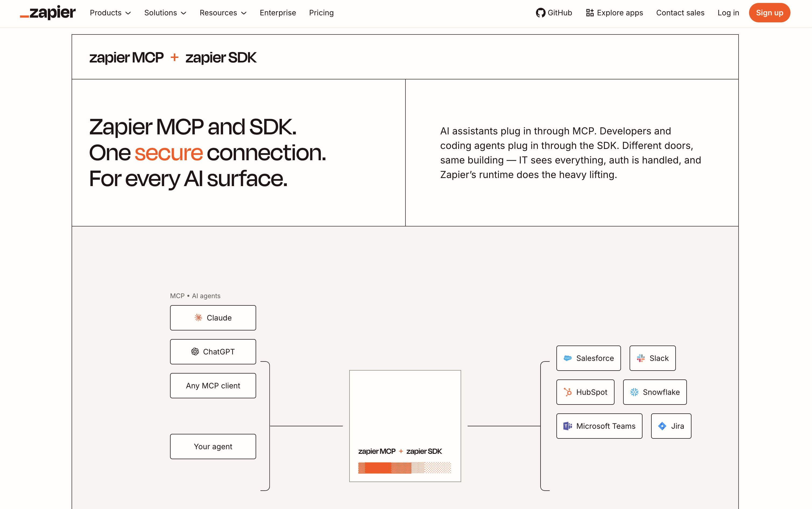Click the Microsoft Teams app box
The width and height of the screenshot is (812, 509).
[599, 426]
